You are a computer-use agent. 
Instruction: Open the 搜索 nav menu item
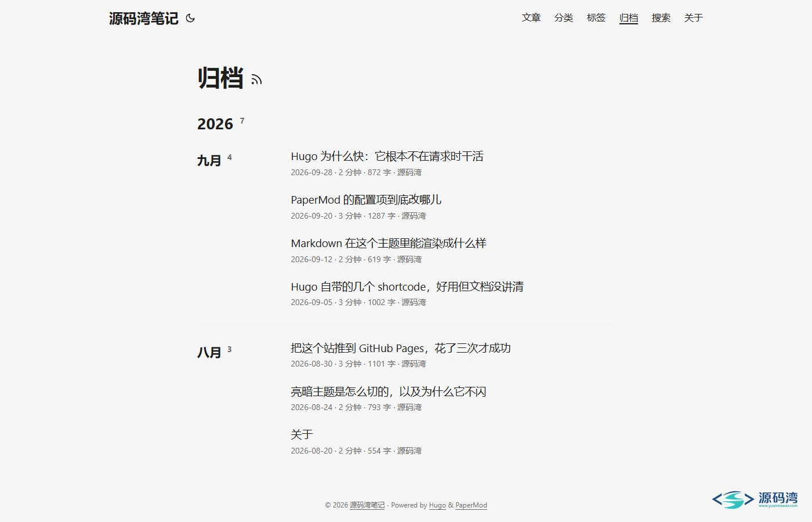pos(661,18)
